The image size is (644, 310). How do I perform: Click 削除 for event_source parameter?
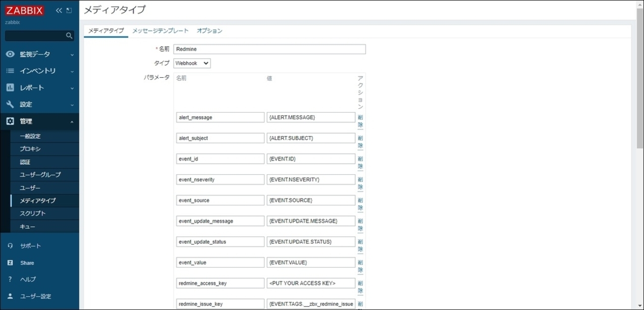coord(360,204)
